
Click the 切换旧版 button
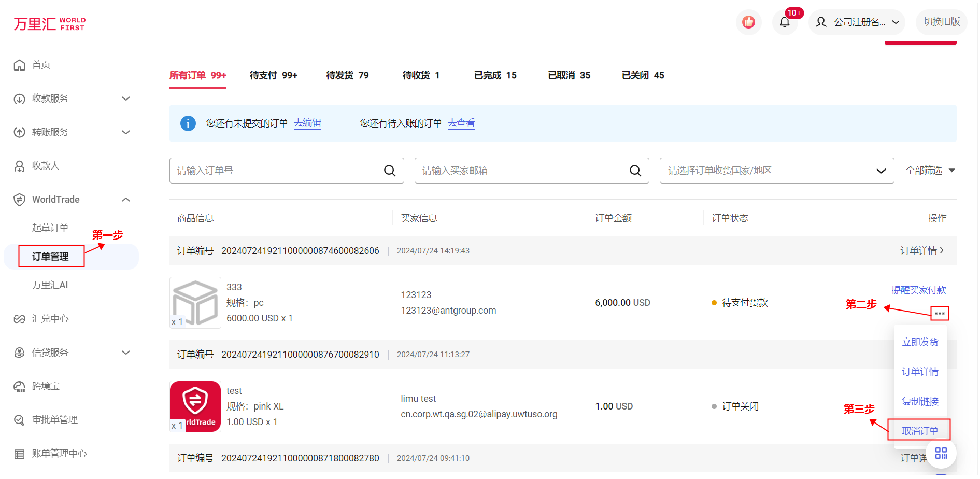coord(943,22)
